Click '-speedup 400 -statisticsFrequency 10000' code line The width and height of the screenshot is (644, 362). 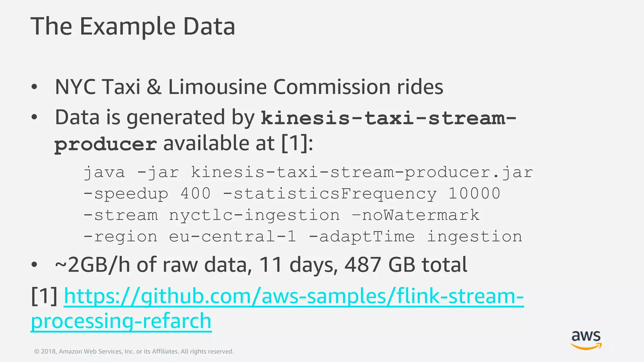point(292,194)
